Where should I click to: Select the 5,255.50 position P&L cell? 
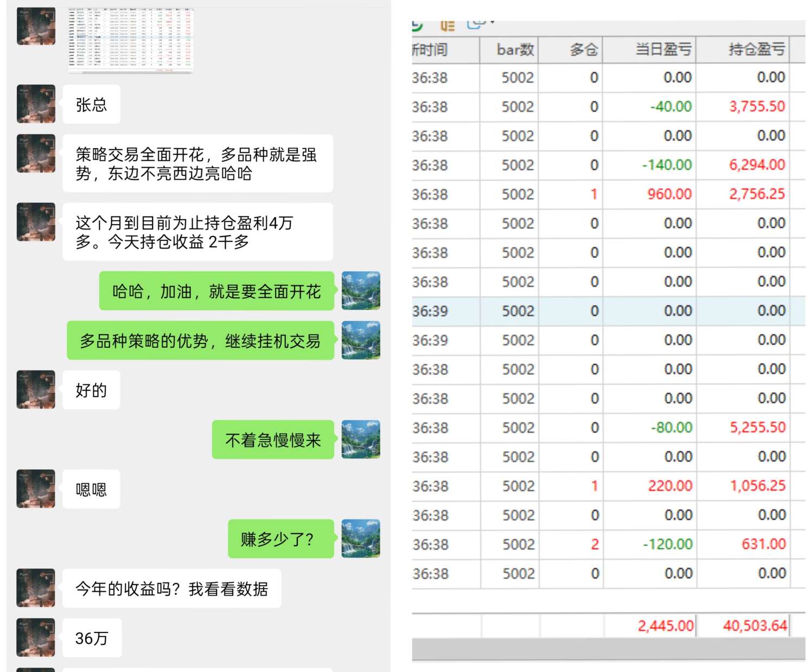coord(743,427)
